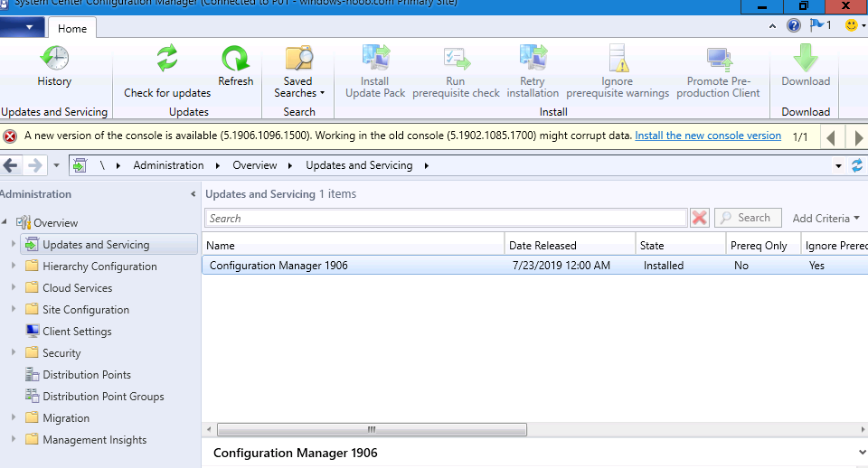This screenshot has height=468, width=868.
Task: Select Updates and Servicing tree item
Action: click(x=109, y=245)
